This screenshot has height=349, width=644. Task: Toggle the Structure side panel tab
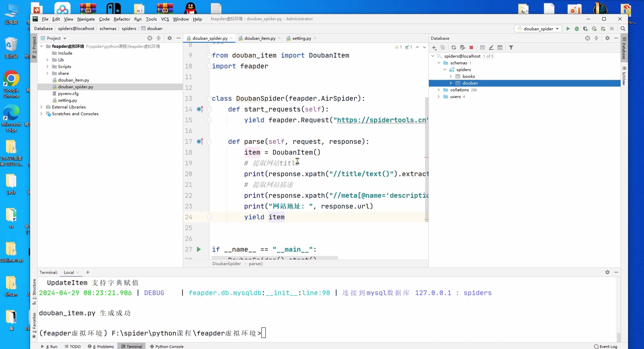[x=34, y=291]
